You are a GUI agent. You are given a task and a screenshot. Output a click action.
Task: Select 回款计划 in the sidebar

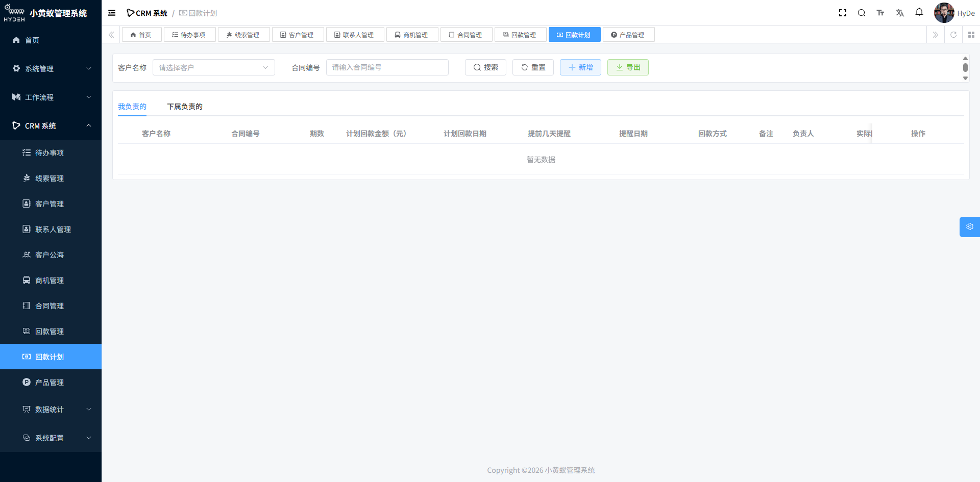(x=51, y=357)
